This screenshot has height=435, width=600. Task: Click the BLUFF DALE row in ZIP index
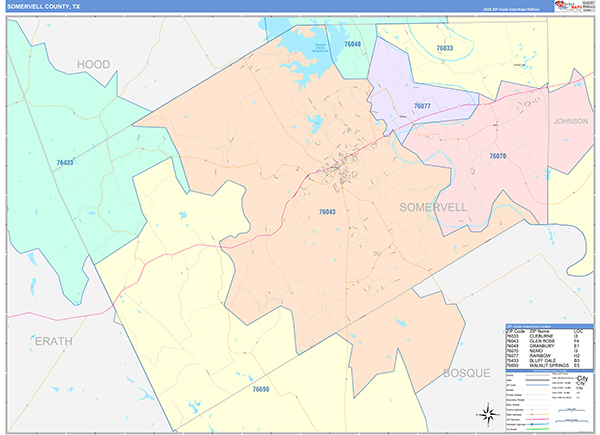pos(549,361)
